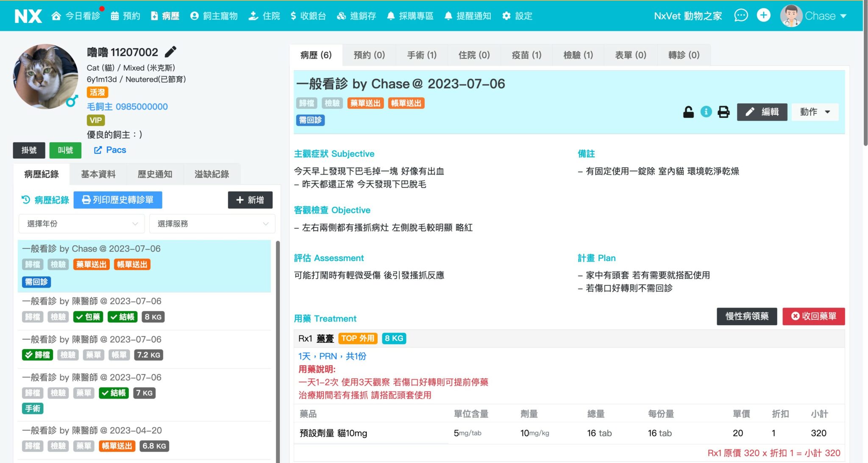Open NX logo home
Screen dimensions: 868x463
tap(28, 16)
